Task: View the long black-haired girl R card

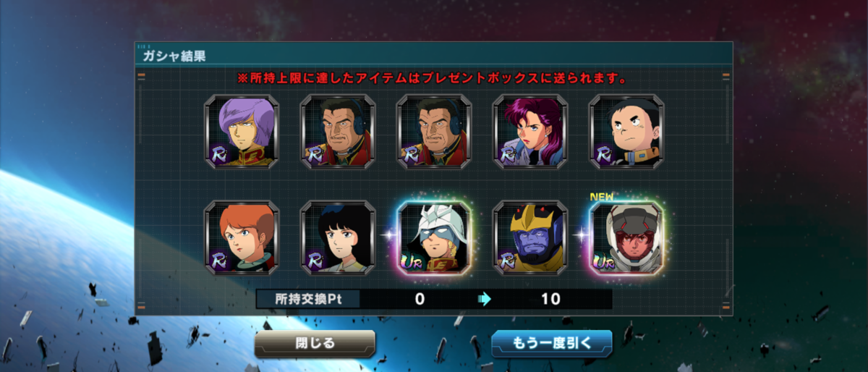Action: (x=338, y=238)
